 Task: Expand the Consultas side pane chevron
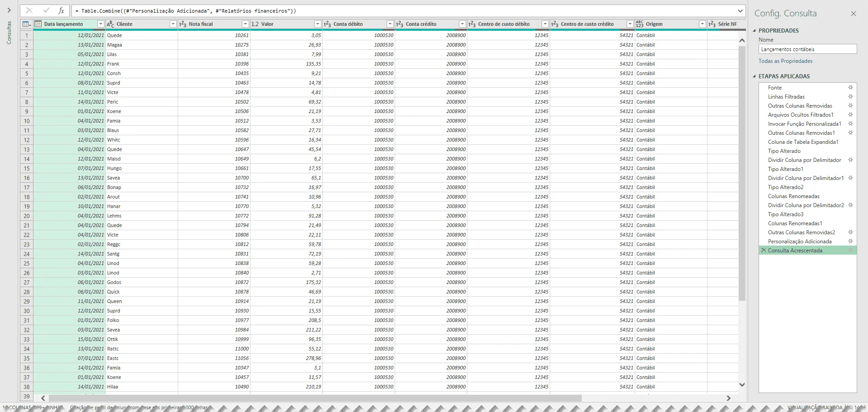click(x=9, y=10)
